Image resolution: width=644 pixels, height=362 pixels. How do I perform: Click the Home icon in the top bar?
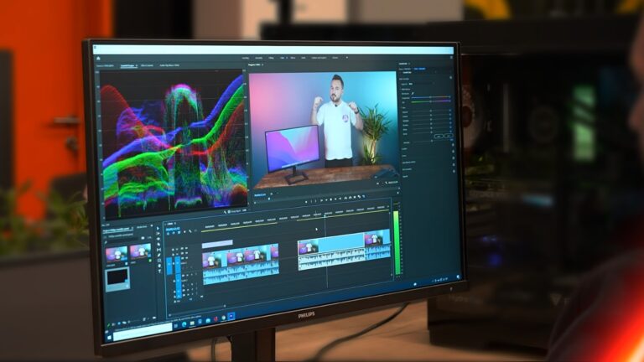tap(98, 59)
